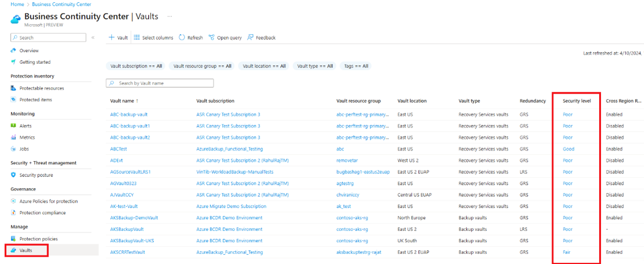This screenshot has height=264, width=644.
Task: Click VinTib-WorkloadBackup-ManualTests subscription link
Action: 235,172
